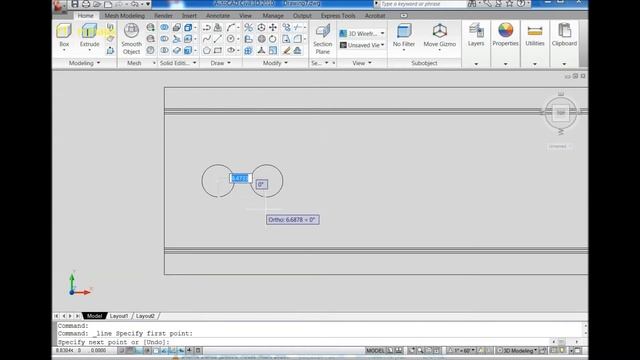Select the Rectangle tool in Draw panel
Image resolution: width=640 pixels, height=360 pixels.
(218, 51)
